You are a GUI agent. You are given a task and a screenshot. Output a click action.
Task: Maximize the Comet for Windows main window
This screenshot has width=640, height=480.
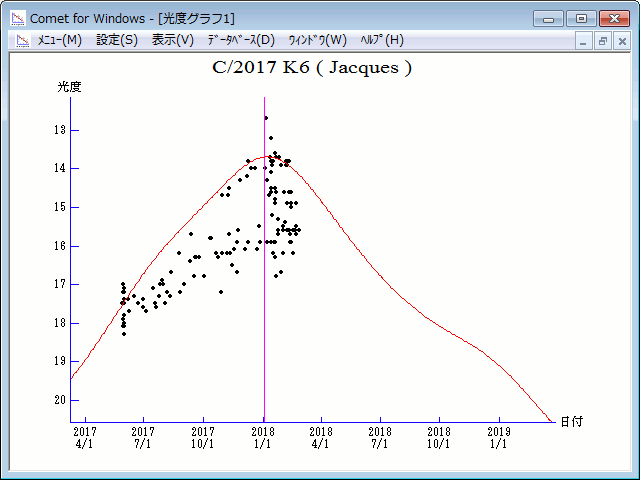point(580,18)
